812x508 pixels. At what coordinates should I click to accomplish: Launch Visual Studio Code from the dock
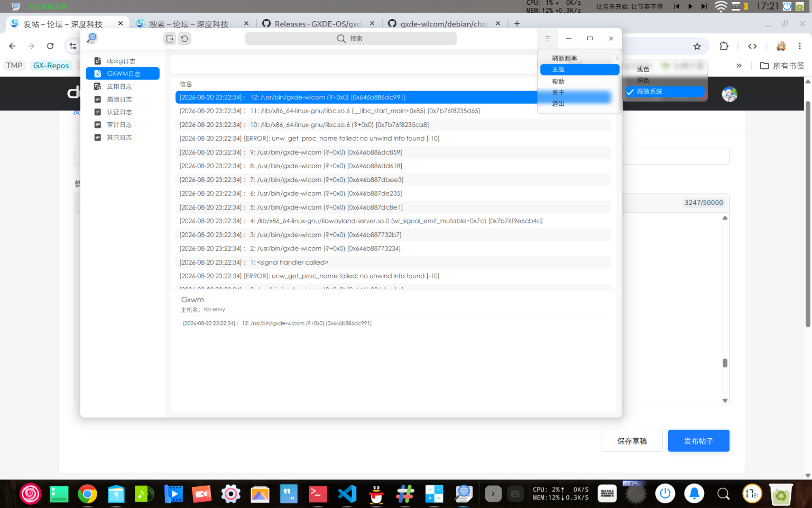click(x=347, y=494)
